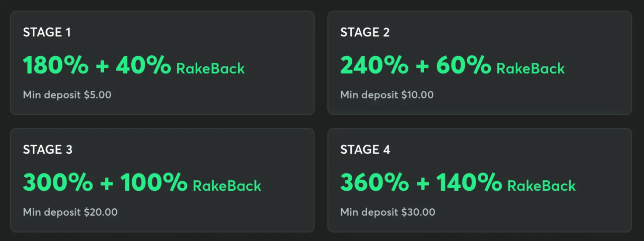Click the STAGE 3 heading
Screen dimensions: 644x241
[x=48, y=150]
